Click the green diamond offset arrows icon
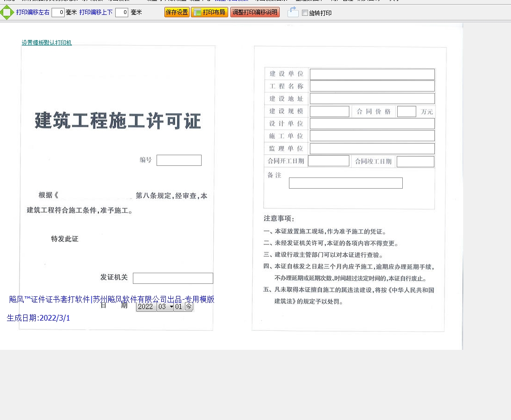The image size is (511, 420). click(x=7, y=13)
